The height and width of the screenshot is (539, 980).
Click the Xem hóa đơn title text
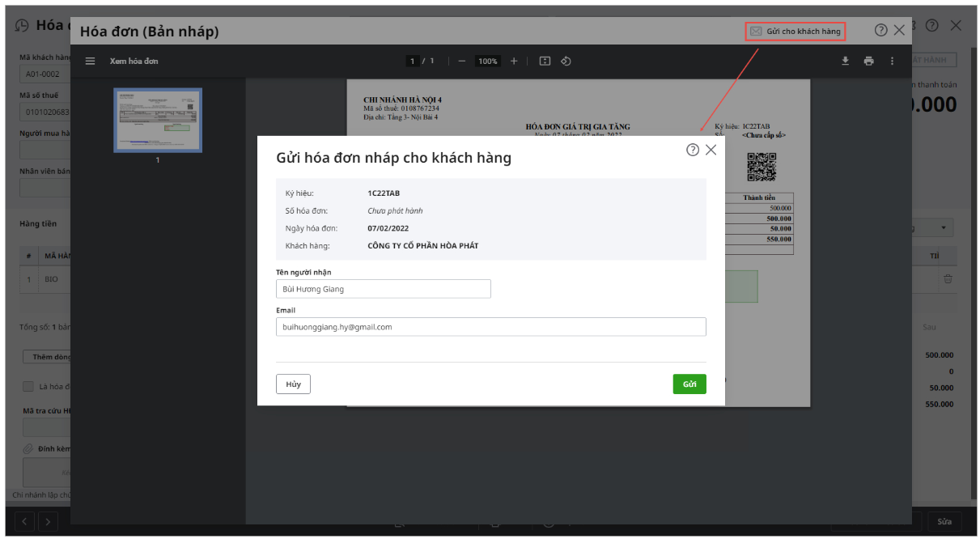pyautogui.click(x=134, y=62)
